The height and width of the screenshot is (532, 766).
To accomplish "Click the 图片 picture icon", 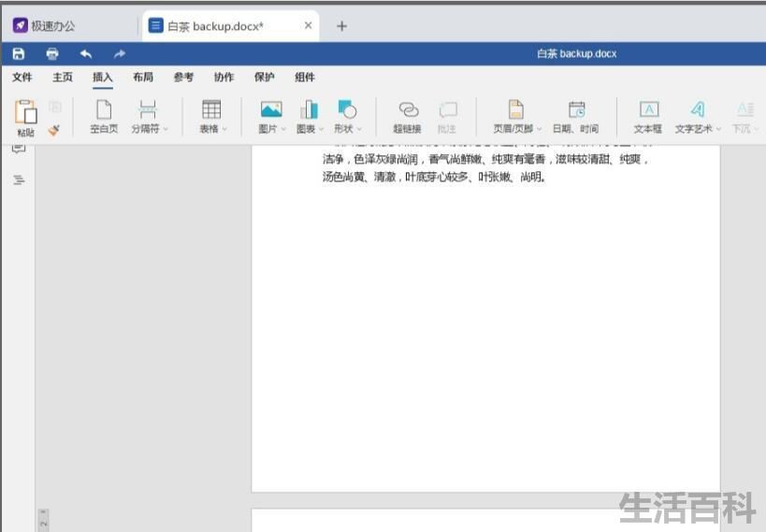I will pos(271,109).
